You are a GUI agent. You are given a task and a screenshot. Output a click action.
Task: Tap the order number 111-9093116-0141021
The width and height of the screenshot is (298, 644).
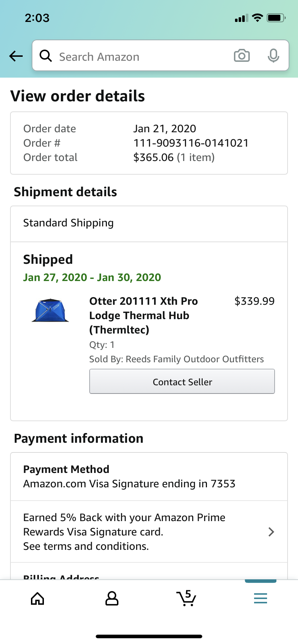pos(191,143)
